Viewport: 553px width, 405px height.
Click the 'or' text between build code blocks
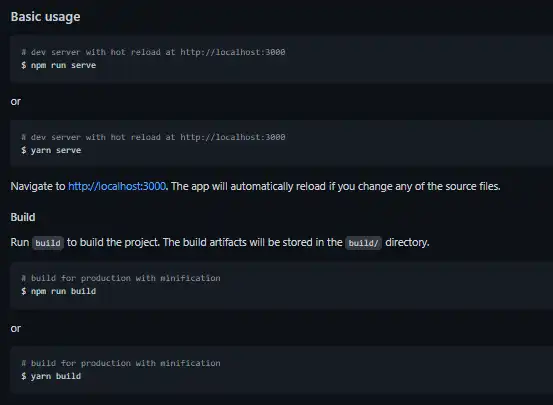point(16,328)
